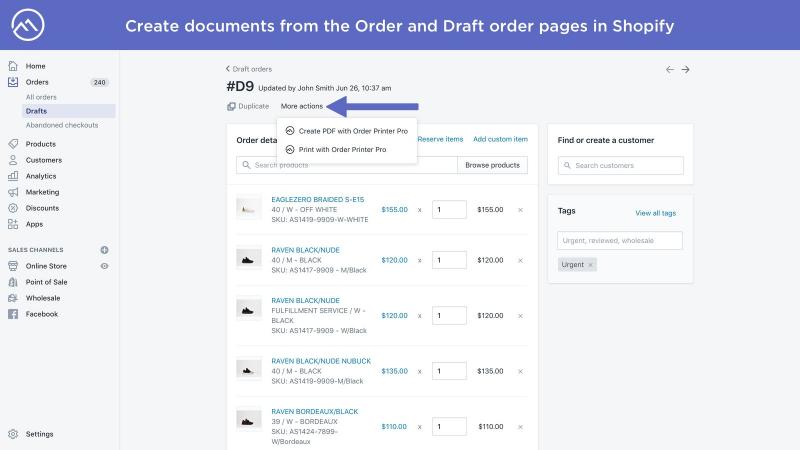The height and width of the screenshot is (450, 800).
Task: Click EAGLEZERO product thumbnail
Action: click(248, 208)
